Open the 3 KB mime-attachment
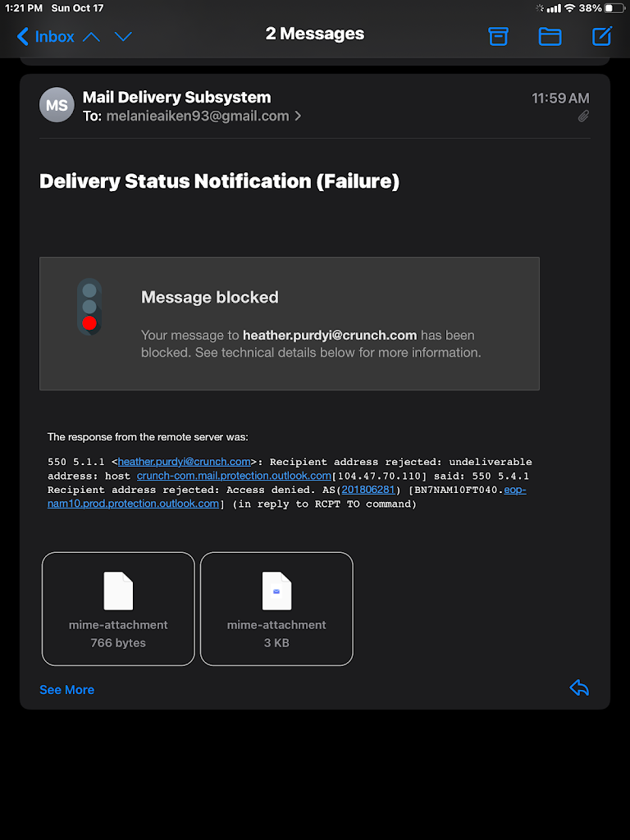The height and width of the screenshot is (840, 630). [276, 608]
